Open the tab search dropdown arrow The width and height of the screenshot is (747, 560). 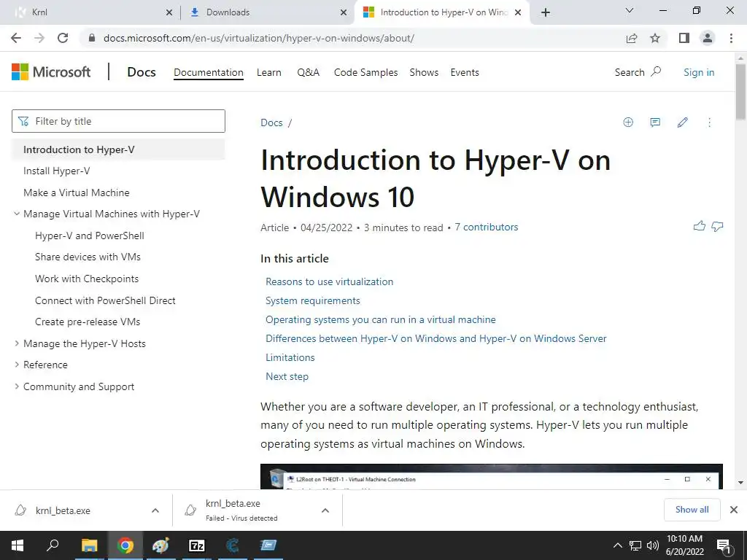[630, 10]
